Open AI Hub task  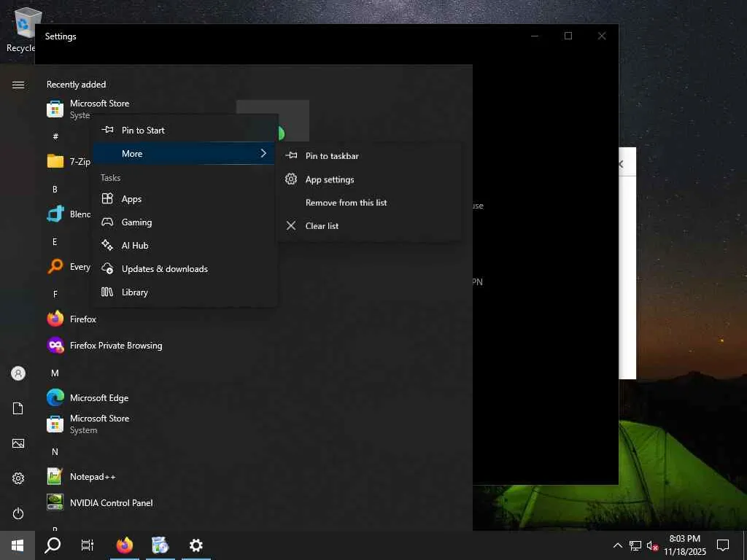(185, 245)
